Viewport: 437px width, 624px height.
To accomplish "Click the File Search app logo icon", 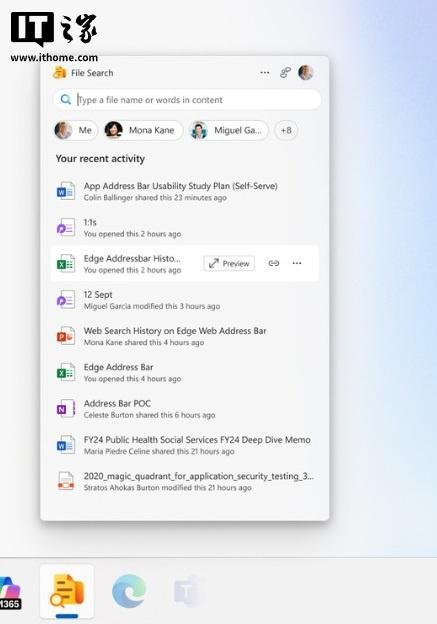I will (60, 72).
